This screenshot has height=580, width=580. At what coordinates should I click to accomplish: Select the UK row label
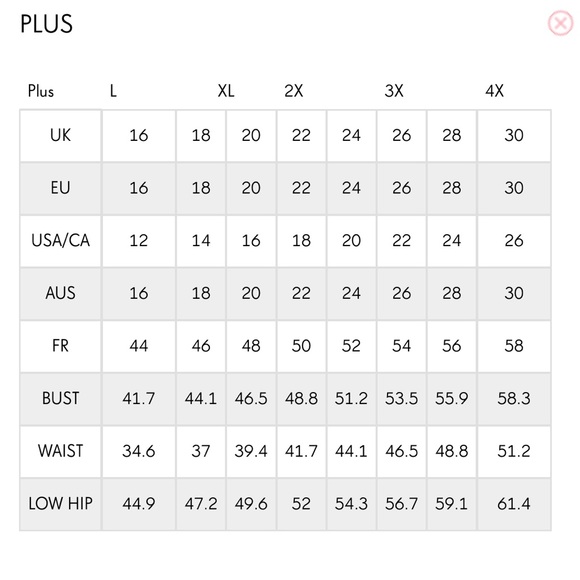coord(60,135)
